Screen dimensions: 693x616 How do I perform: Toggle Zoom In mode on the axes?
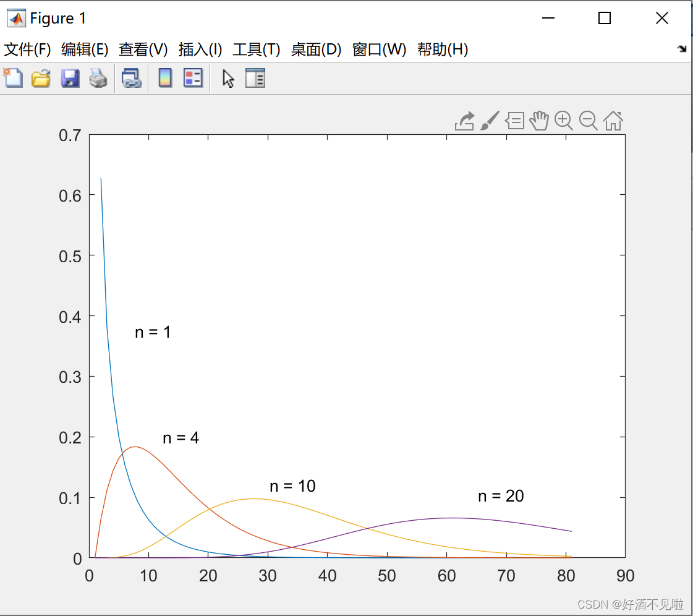(x=563, y=121)
